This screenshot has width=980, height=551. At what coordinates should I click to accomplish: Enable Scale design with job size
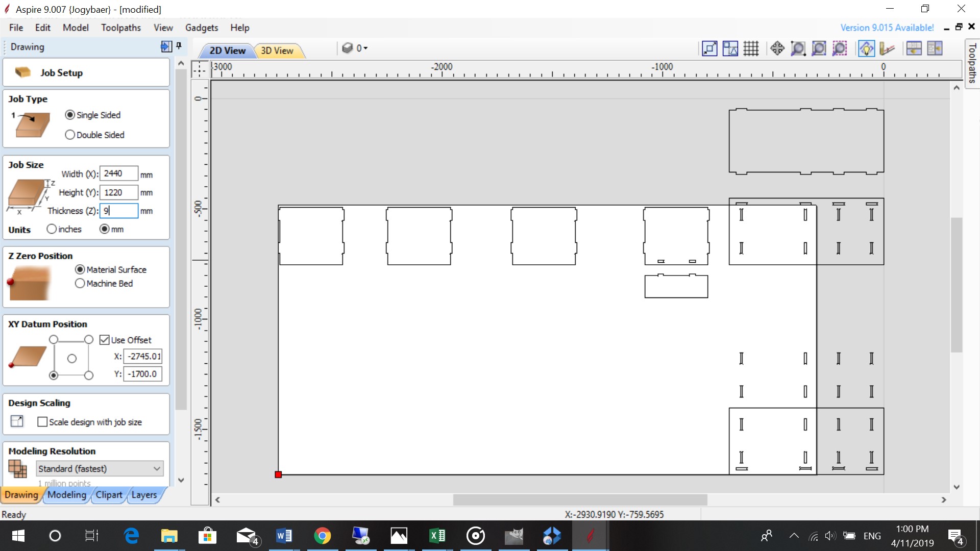coord(42,422)
